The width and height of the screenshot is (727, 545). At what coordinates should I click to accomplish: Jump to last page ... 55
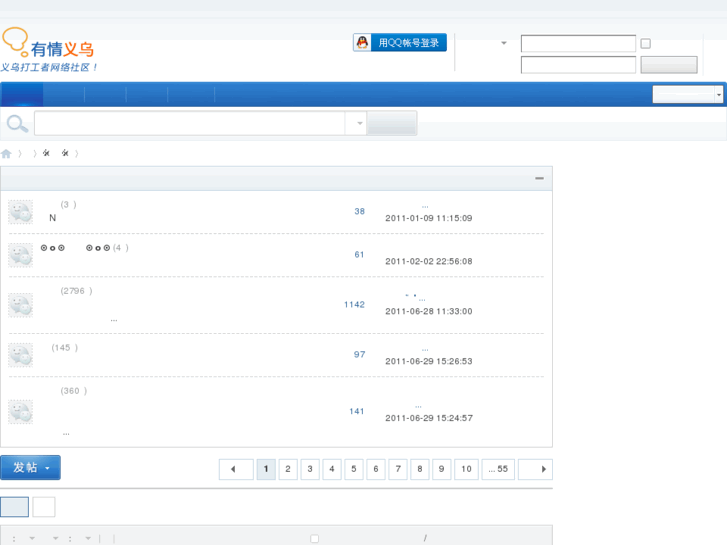[498, 469]
